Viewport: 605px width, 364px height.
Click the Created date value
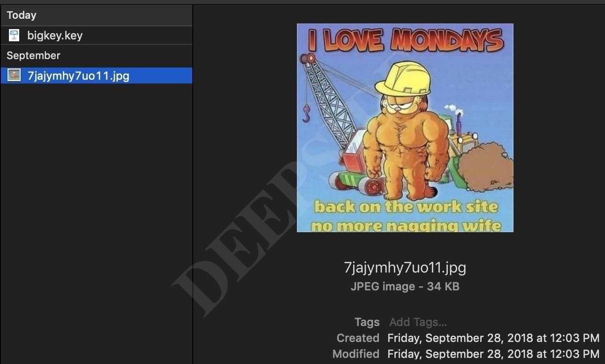coord(493,338)
